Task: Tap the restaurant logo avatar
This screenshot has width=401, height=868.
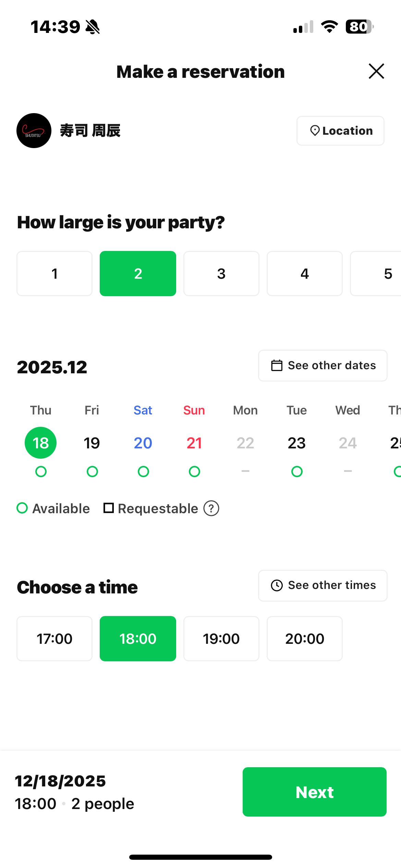Action: pos(34,131)
